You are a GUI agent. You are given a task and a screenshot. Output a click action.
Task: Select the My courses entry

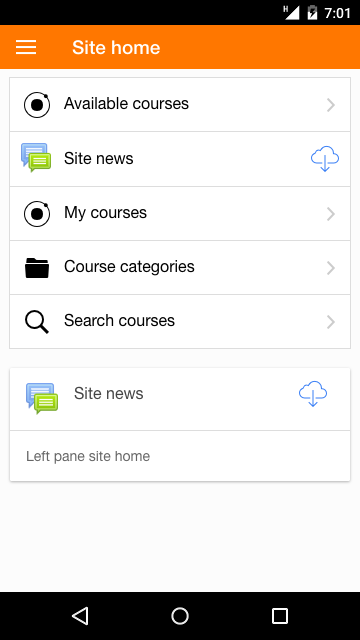(180, 213)
